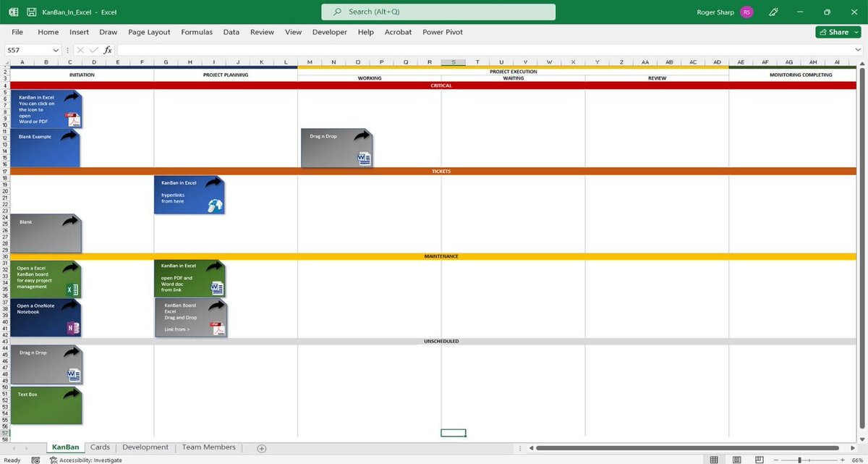Screen dimensions: 868x464
Task: Click the 66% zoom level
Action: pos(856,460)
